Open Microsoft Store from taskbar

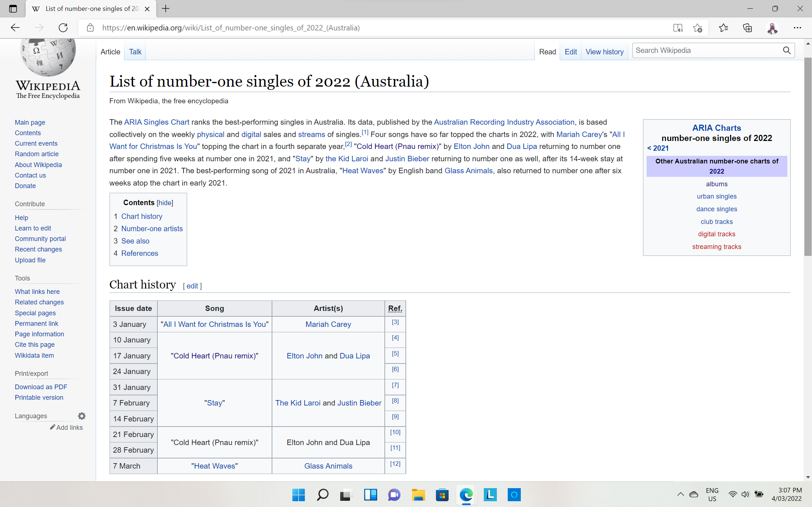[x=442, y=495]
